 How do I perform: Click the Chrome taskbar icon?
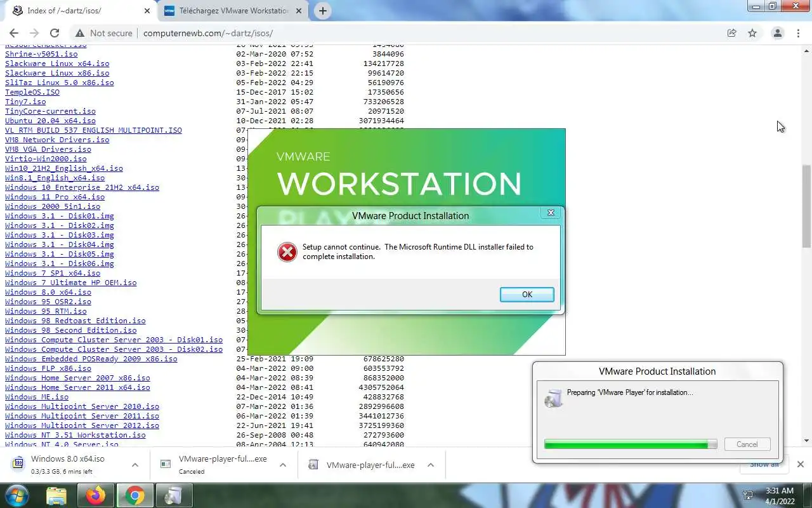tap(134, 495)
